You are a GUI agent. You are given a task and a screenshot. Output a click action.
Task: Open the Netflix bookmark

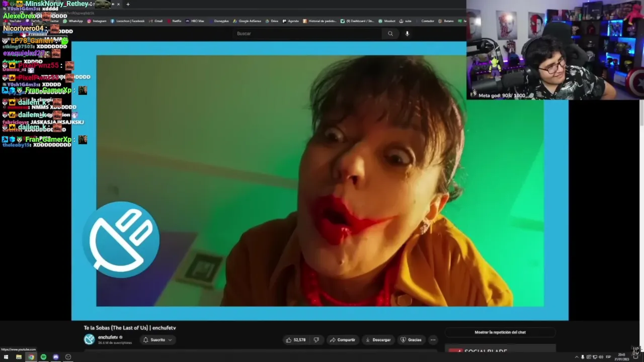click(x=174, y=21)
